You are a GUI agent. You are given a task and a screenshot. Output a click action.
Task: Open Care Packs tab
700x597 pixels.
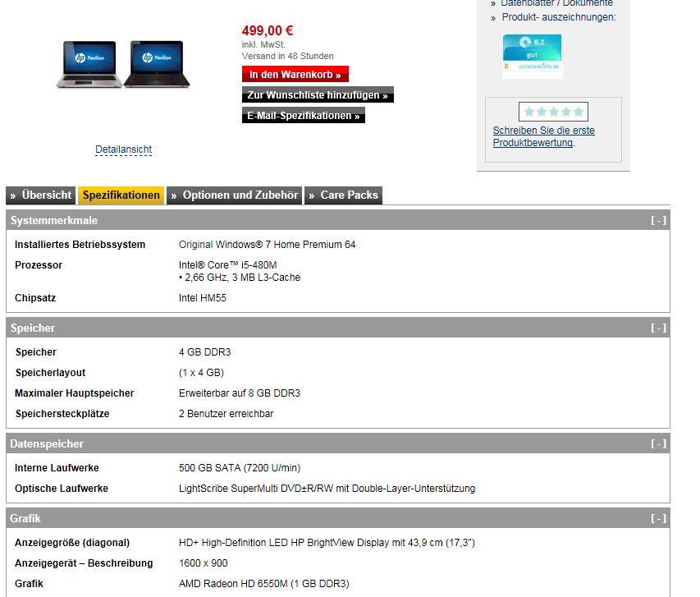click(x=343, y=195)
